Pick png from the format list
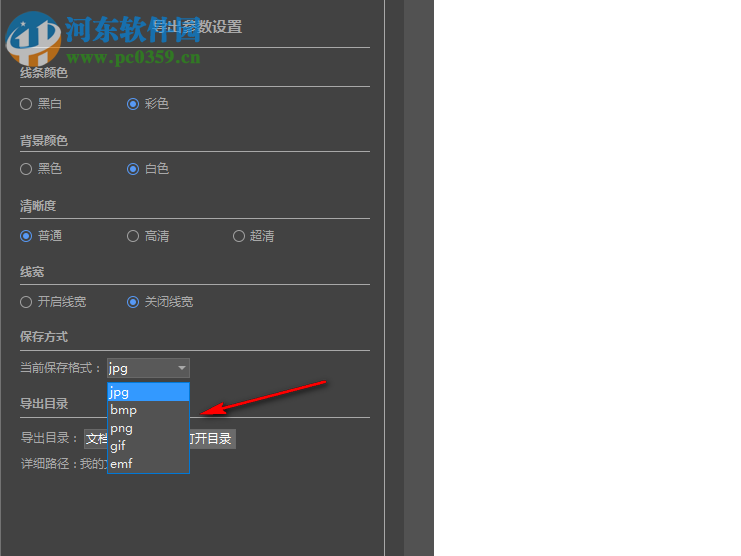 tap(148, 428)
